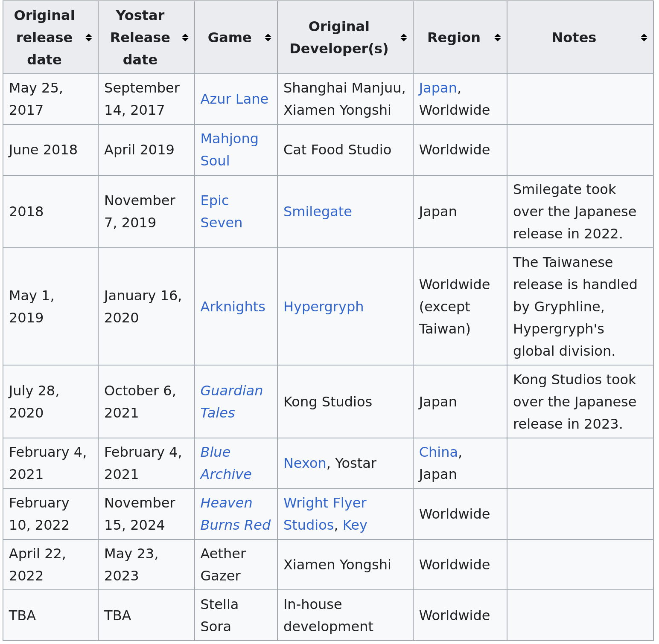Sort by Original release date column arrows
Screen dimensions: 659x644
[89, 38]
